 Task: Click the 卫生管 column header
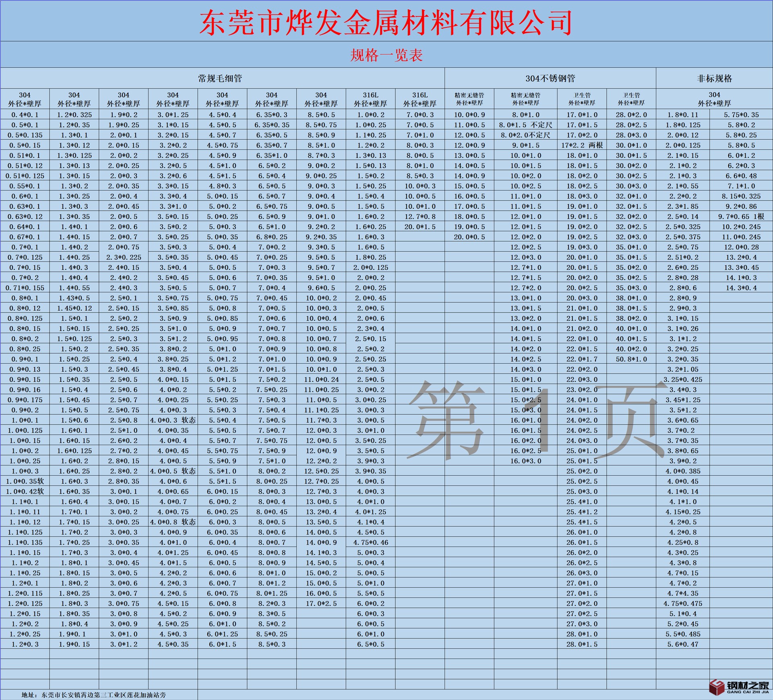point(583,99)
